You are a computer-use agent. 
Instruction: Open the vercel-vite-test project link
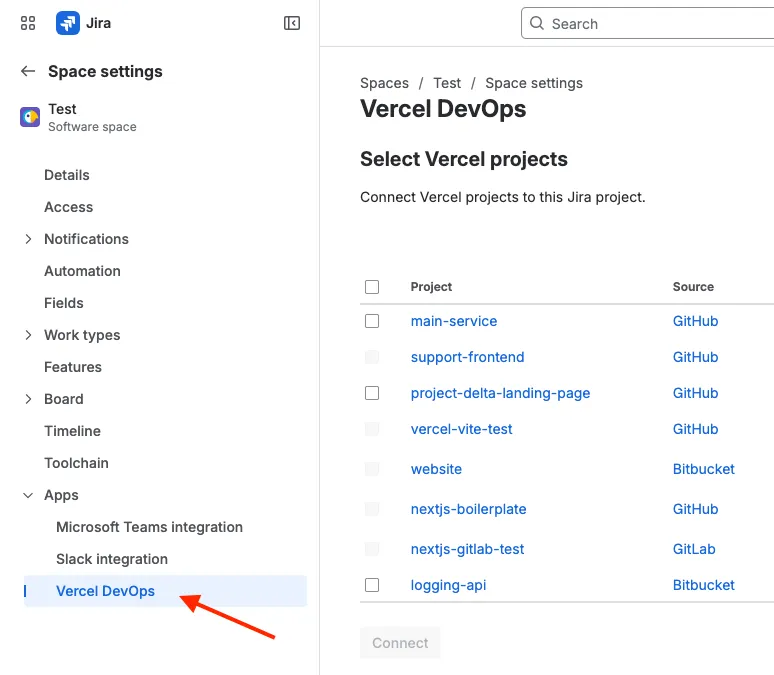[462, 429]
